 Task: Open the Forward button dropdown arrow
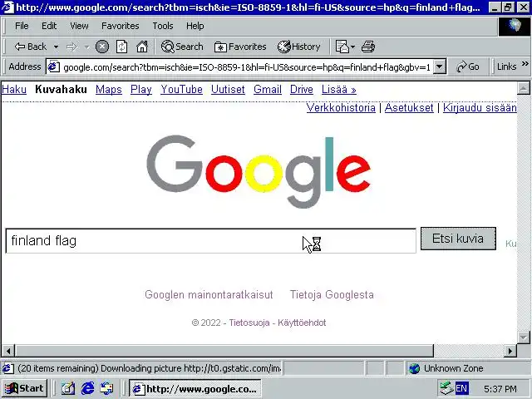pyautogui.click(x=86, y=47)
